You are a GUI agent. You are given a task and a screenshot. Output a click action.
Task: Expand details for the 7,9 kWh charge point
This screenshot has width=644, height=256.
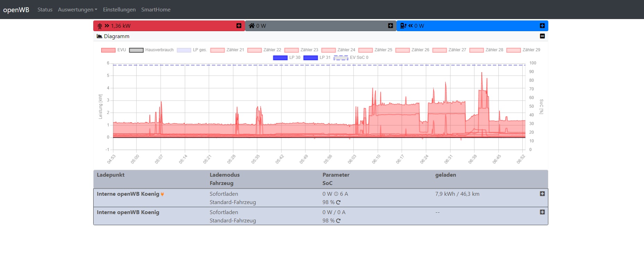[x=542, y=194]
